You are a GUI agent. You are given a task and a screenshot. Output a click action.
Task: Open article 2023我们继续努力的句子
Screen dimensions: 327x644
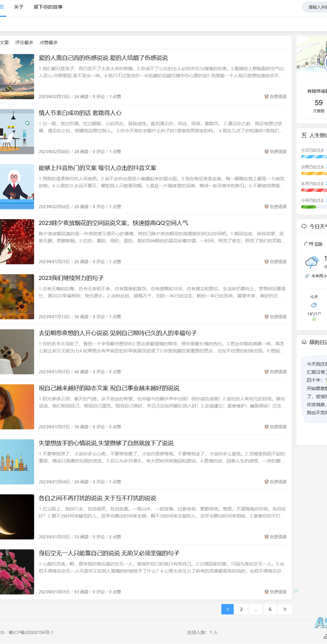click(71, 278)
